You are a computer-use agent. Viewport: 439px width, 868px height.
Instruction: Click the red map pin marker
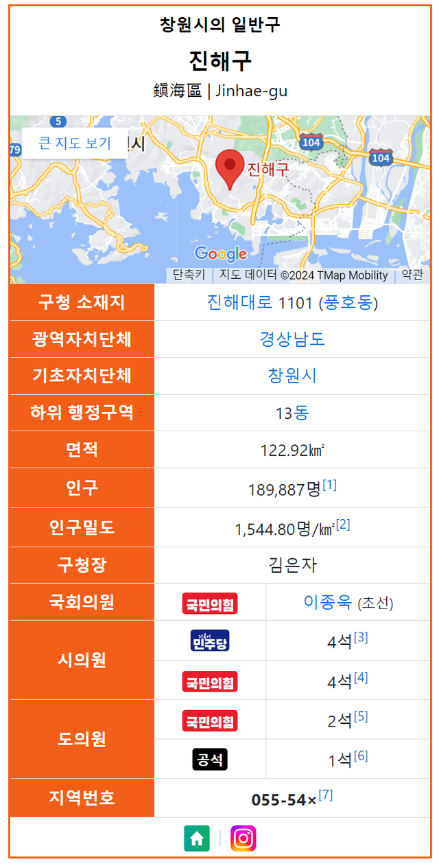(229, 168)
